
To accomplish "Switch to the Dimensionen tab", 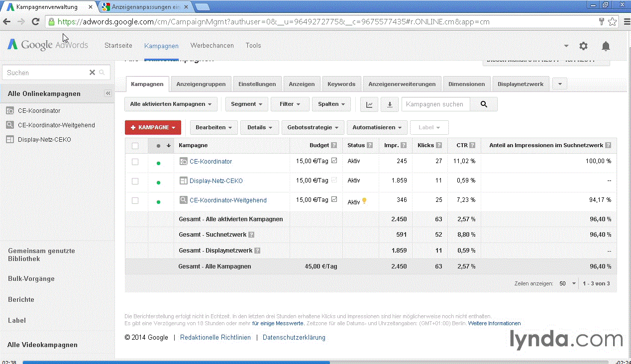I will pyautogui.click(x=466, y=84).
